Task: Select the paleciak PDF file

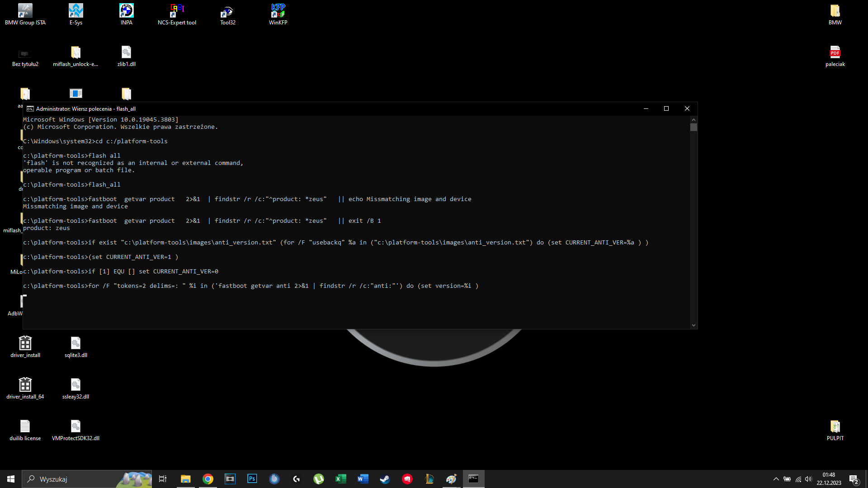Action: coord(835,56)
